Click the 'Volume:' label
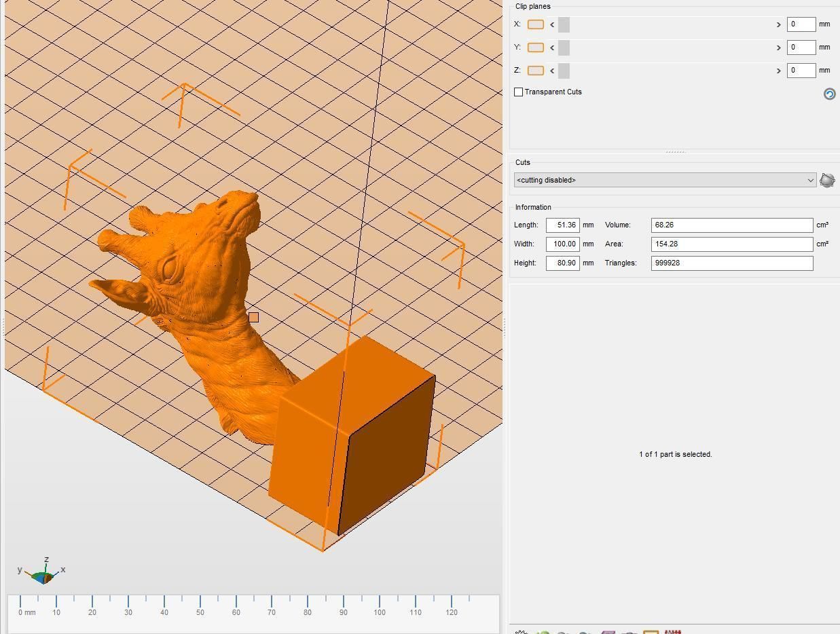 click(618, 225)
